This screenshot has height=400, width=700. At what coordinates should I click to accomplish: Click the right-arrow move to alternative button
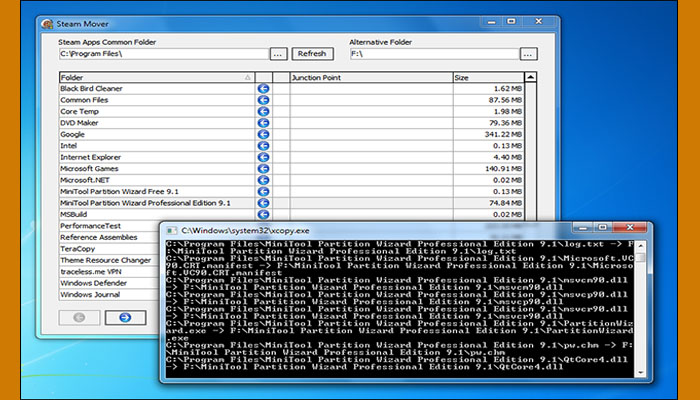coord(125,317)
